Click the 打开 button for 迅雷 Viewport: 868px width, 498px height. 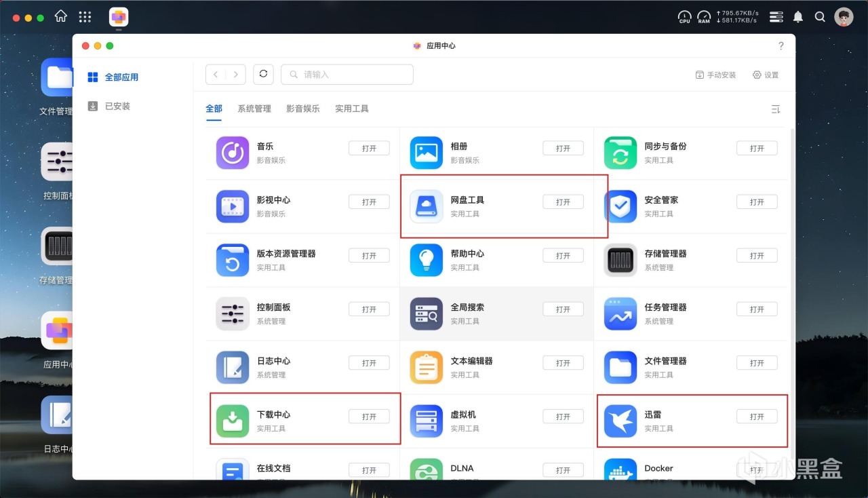(x=757, y=417)
